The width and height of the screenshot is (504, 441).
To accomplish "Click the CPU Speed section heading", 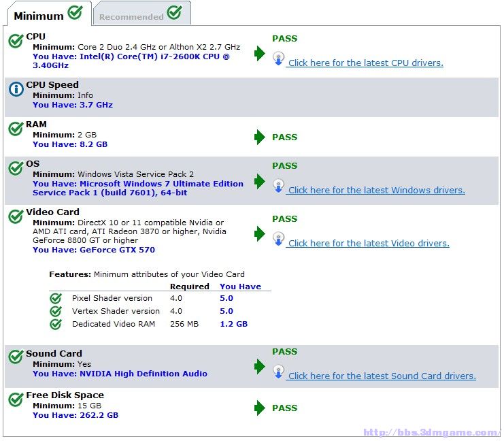I will [x=52, y=85].
